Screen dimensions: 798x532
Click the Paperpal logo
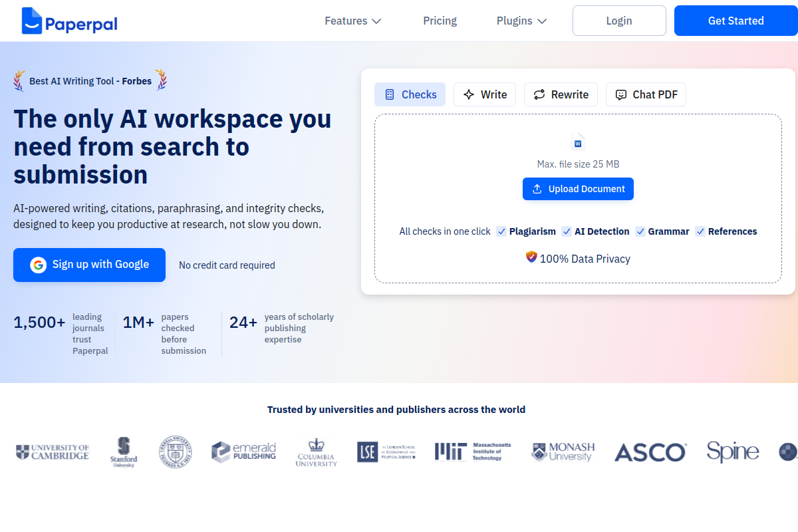point(69,21)
